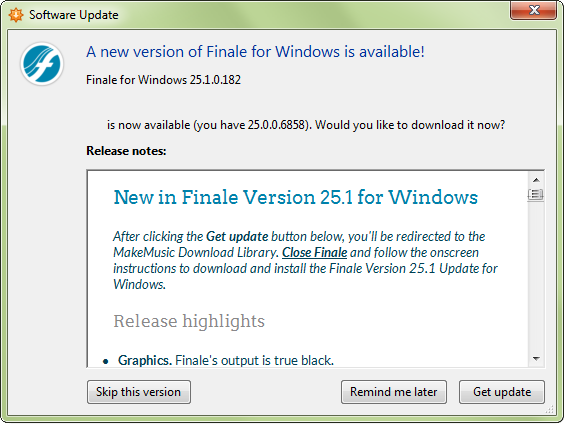Image resolution: width=564 pixels, height=424 pixels.
Task: Close the Software Update dialog
Action: [533, 10]
